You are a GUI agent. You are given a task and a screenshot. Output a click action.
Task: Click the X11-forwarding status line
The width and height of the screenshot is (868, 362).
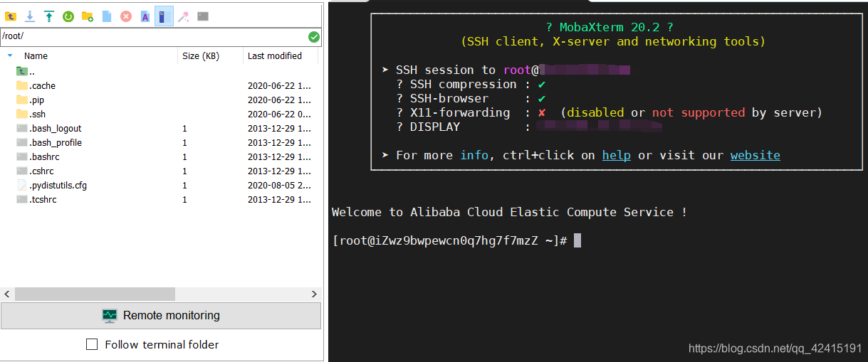pyautogui.click(x=609, y=112)
